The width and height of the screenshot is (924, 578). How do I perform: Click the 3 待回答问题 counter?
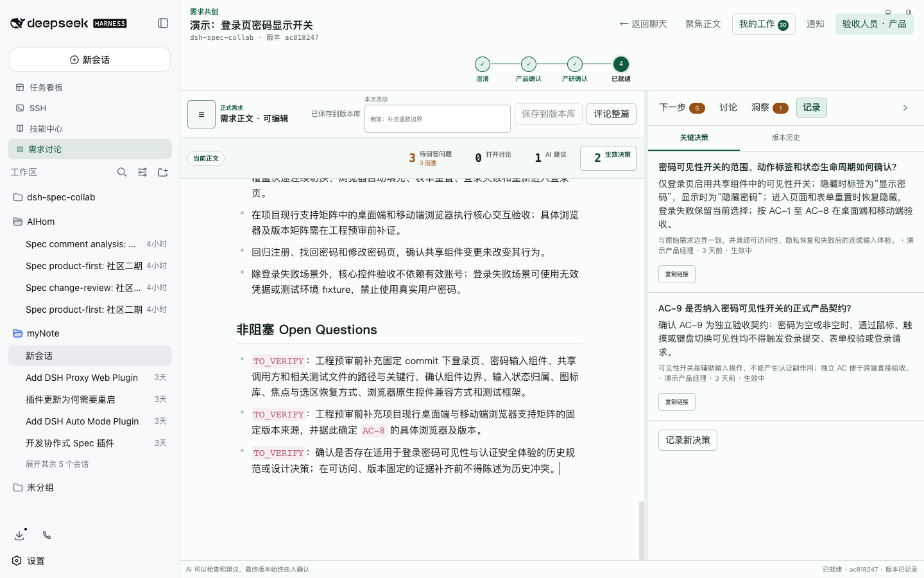(x=430, y=158)
